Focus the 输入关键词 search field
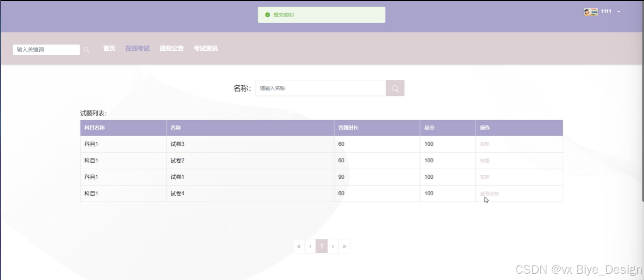 pos(46,49)
